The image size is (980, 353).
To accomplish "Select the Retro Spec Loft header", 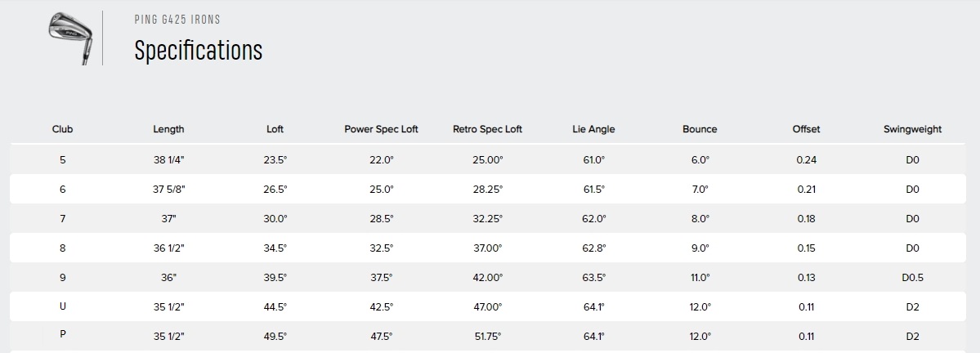I will pyautogui.click(x=487, y=129).
